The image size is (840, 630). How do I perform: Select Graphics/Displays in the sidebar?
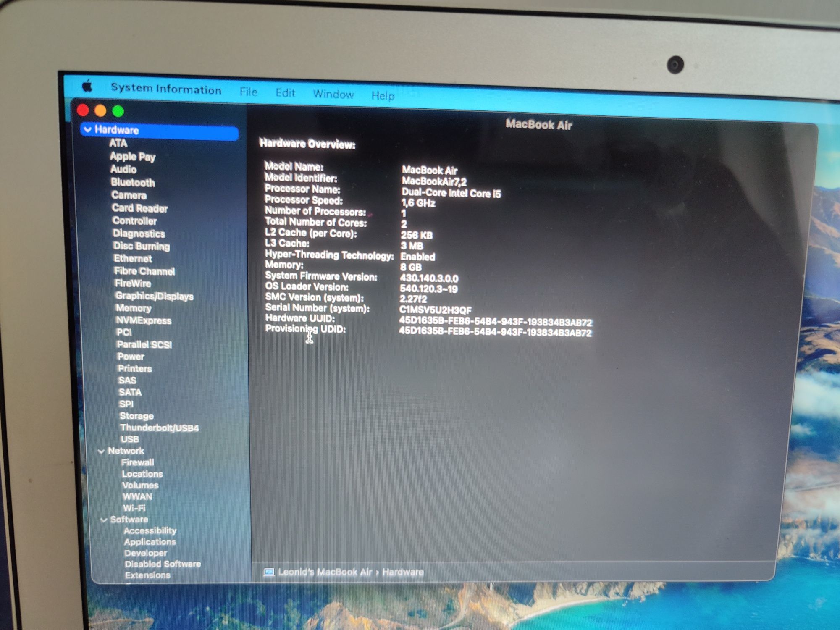pyautogui.click(x=155, y=296)
